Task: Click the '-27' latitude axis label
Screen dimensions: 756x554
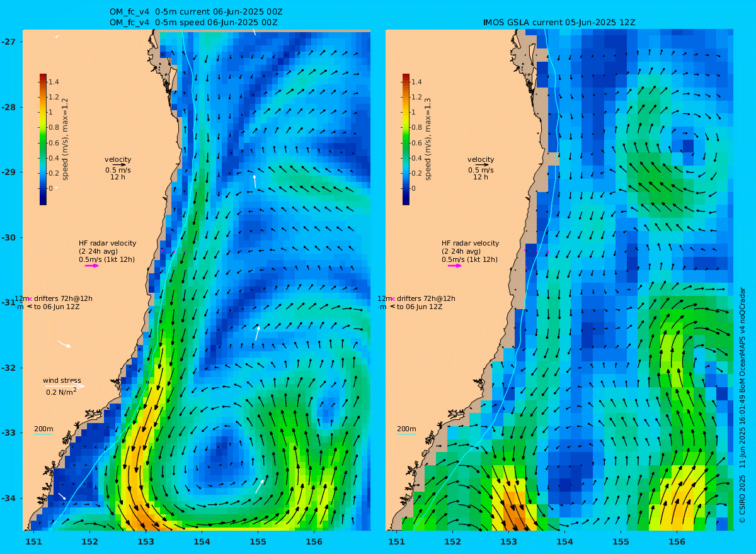Action: point(8,42)
